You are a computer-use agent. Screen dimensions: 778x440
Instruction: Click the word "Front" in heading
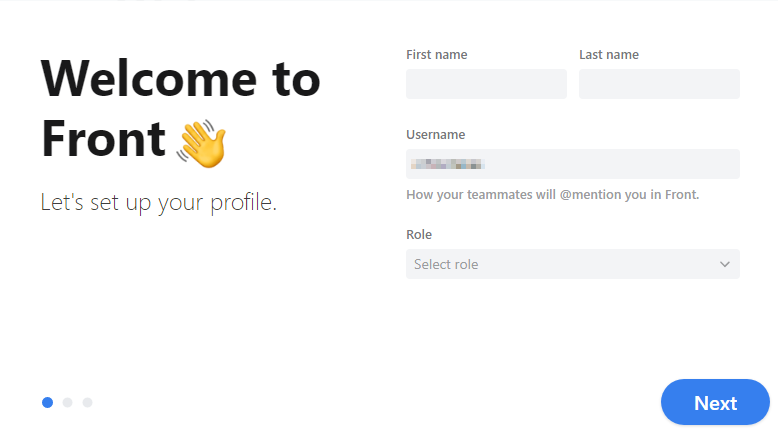coord(103,139)
